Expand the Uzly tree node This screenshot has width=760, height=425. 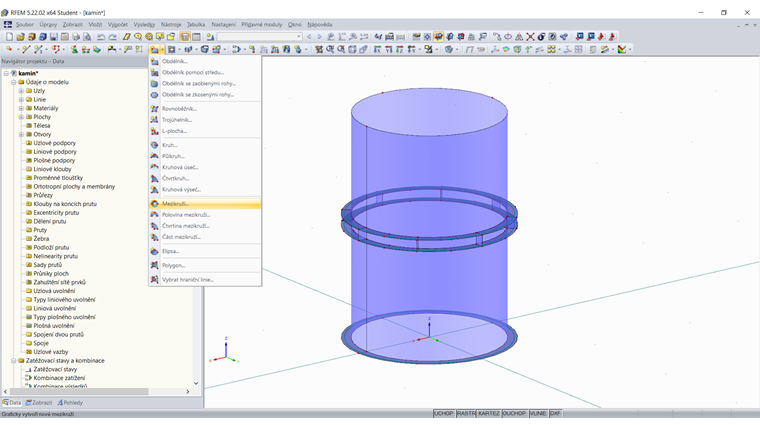tap(21, 91)
